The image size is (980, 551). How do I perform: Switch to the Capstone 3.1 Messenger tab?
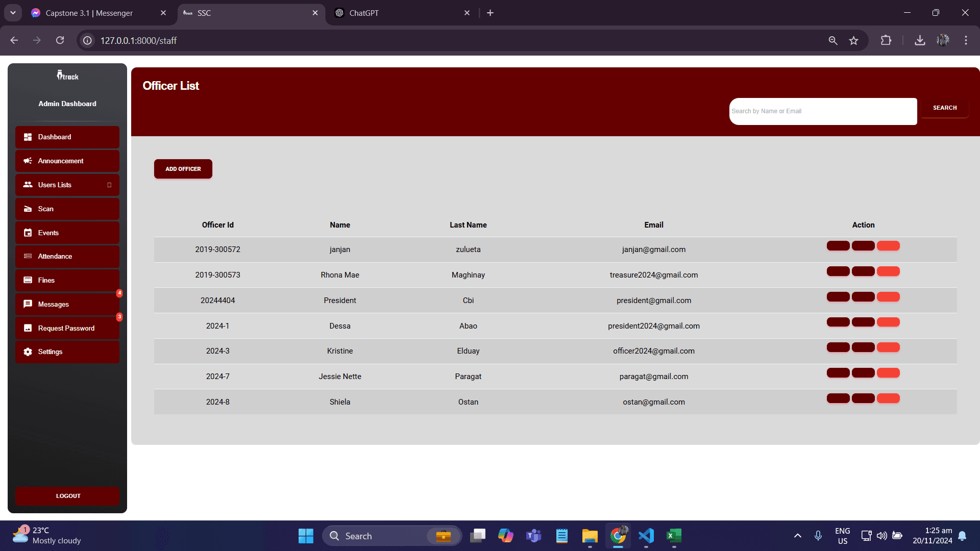coord(99,13)
